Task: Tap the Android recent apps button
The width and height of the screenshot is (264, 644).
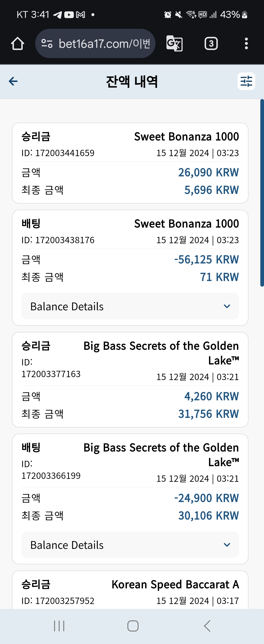Action: [59, 626]
